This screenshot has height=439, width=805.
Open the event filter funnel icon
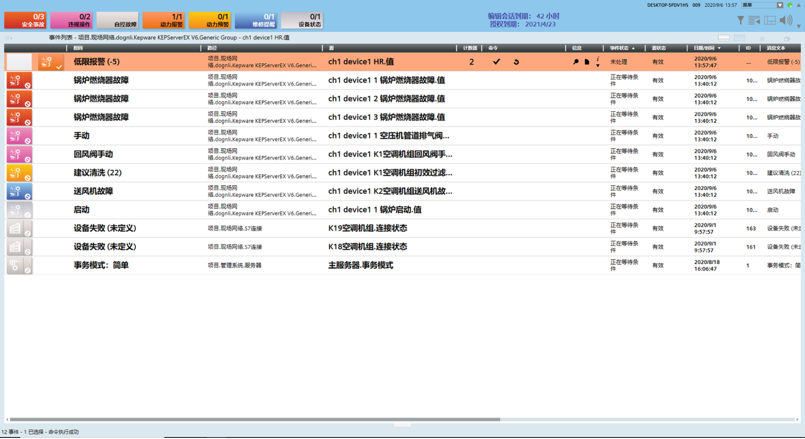[x=740, y=21]
